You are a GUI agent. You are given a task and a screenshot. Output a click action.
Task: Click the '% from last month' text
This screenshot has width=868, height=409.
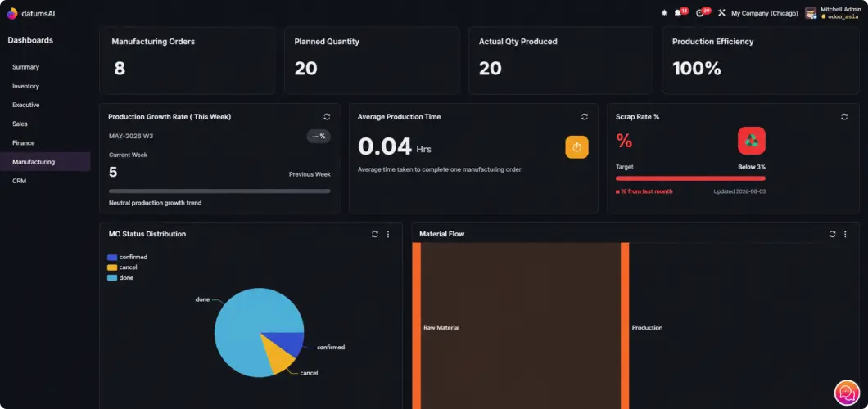pos(647,191)
